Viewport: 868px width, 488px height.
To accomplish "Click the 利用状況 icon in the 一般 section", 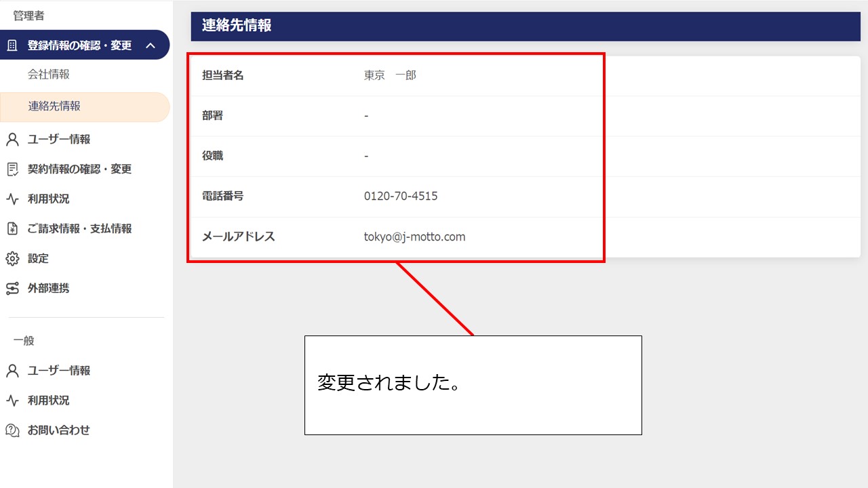I will (x=12, y=400).
